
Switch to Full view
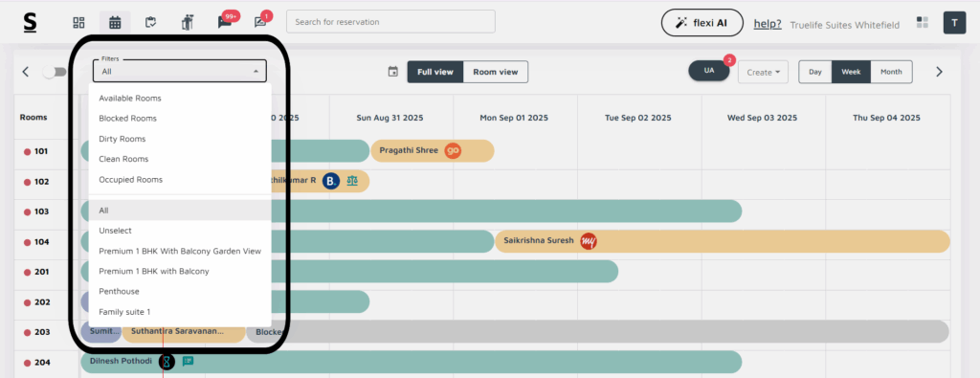pyautogui.click(x=435, y=72)
